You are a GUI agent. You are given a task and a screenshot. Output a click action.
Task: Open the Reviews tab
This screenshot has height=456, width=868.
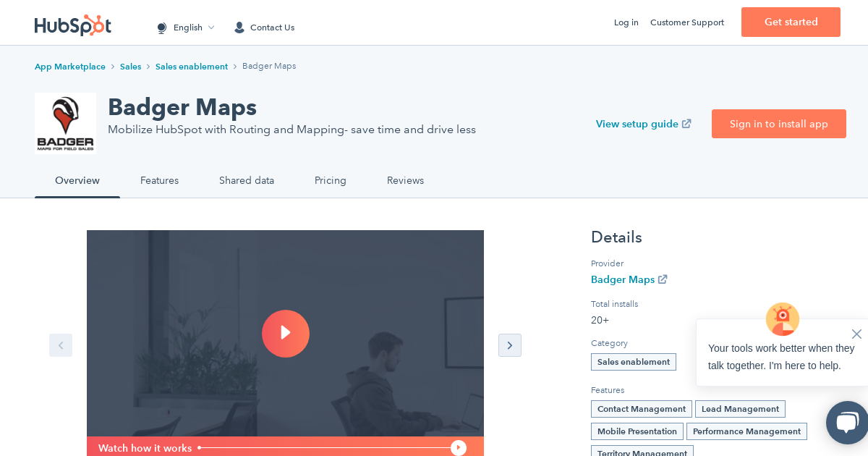[405, 180]
